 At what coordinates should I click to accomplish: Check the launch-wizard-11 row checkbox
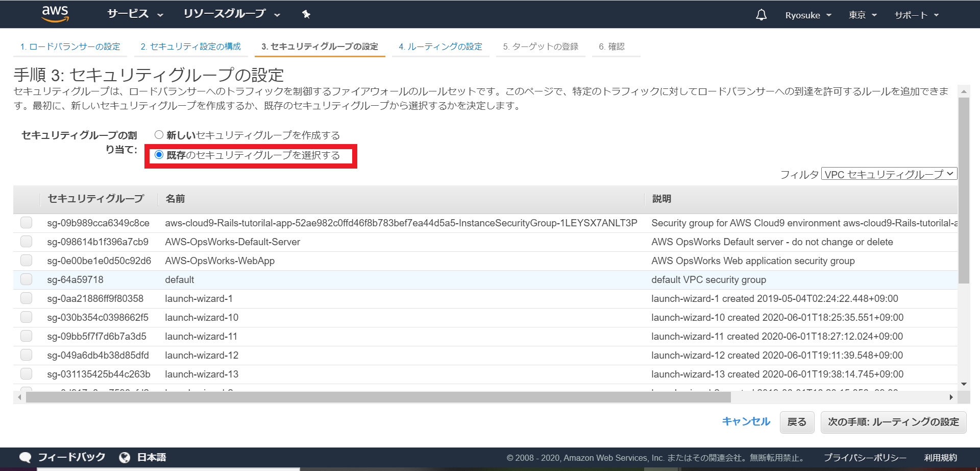(27, 336)
